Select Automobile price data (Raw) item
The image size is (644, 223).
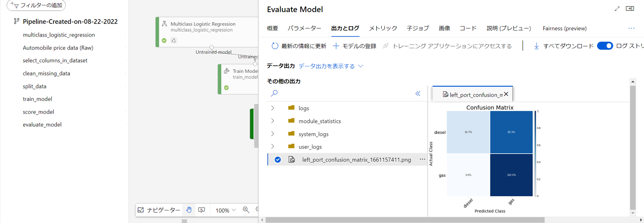click(58, 48)
